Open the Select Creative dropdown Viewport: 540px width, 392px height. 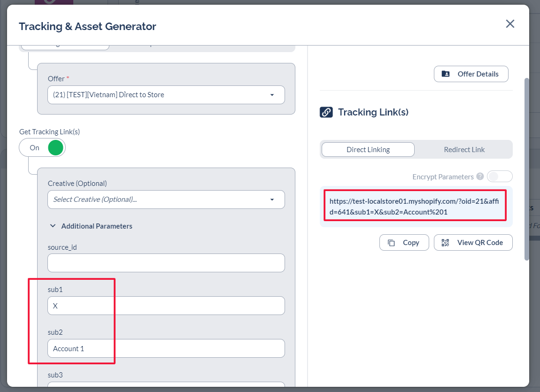tap(166, 200)
